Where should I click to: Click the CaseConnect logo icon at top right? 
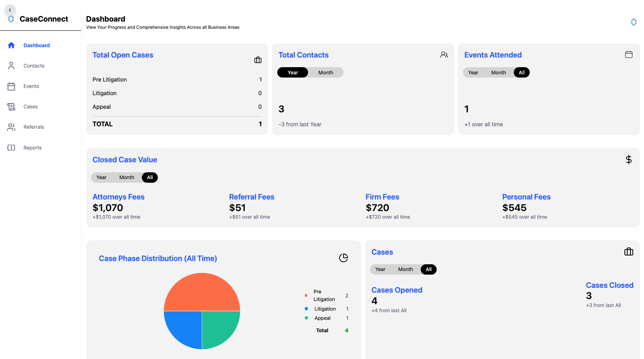(633, 22)
